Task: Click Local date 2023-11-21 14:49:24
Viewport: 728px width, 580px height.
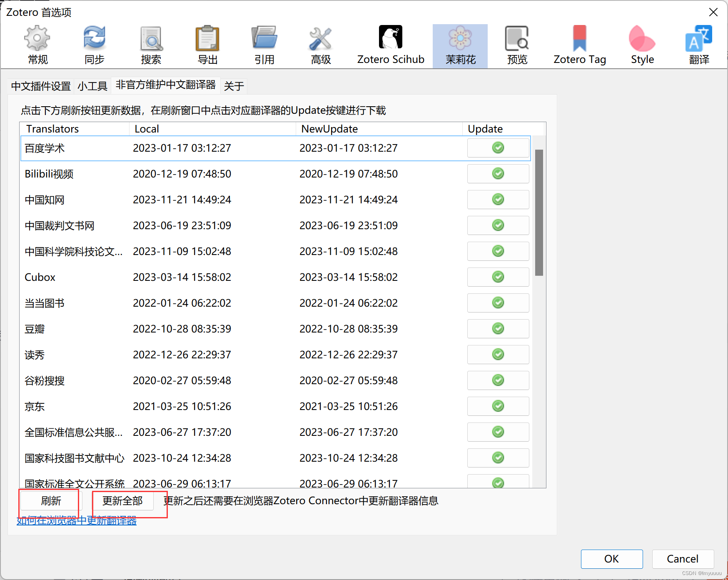Action: click(x=182, y=200)
